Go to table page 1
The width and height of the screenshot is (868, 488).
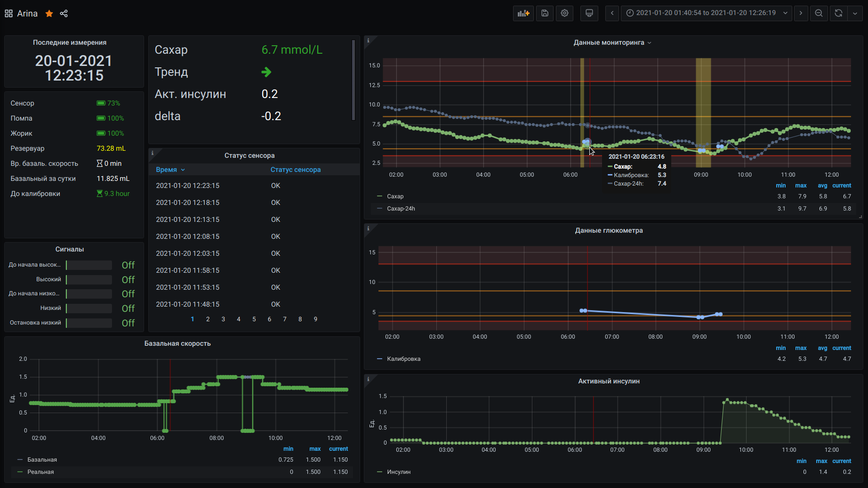pyautogui.click(x=193, y=319)
